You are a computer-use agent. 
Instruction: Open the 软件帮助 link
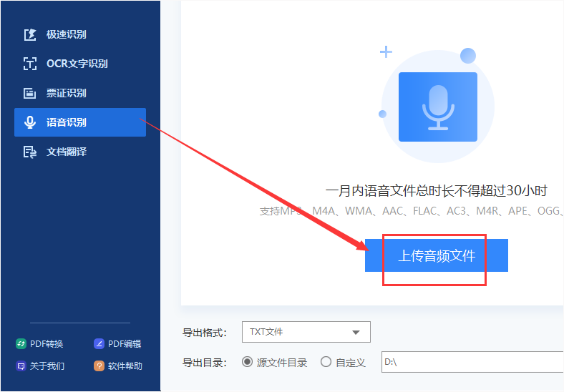(x=118, y=366)
